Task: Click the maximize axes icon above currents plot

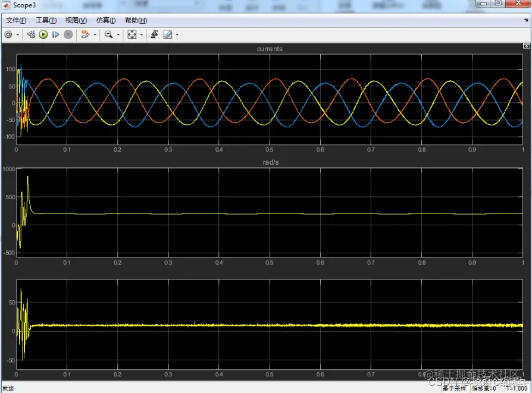Action: [x=526, y=46]
